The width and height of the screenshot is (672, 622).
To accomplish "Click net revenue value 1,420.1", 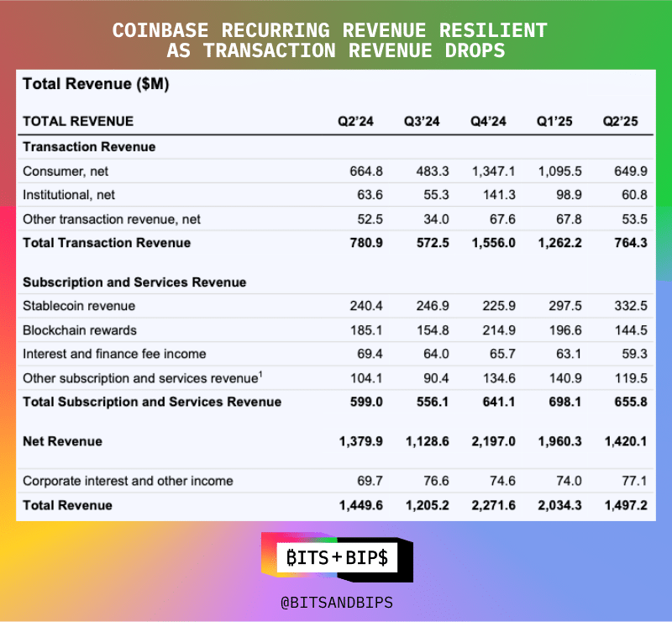I will (x=626, y=441).
